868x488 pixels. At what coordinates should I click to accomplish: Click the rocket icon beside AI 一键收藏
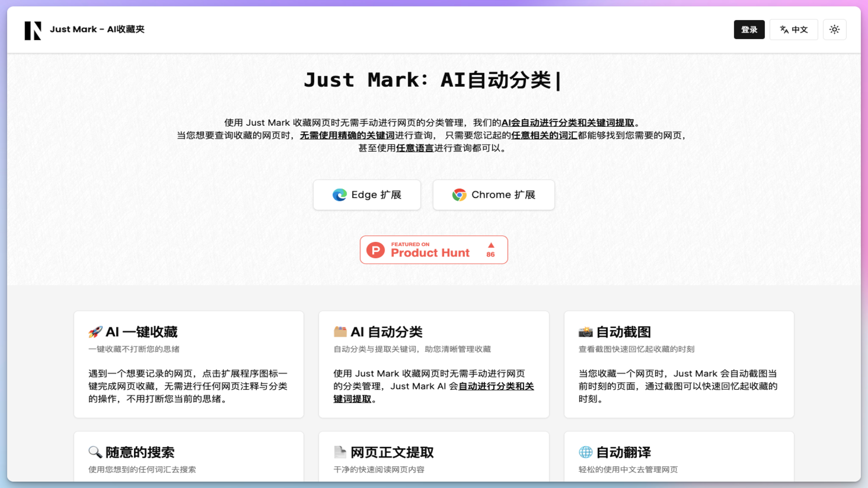tap(95, 332)
